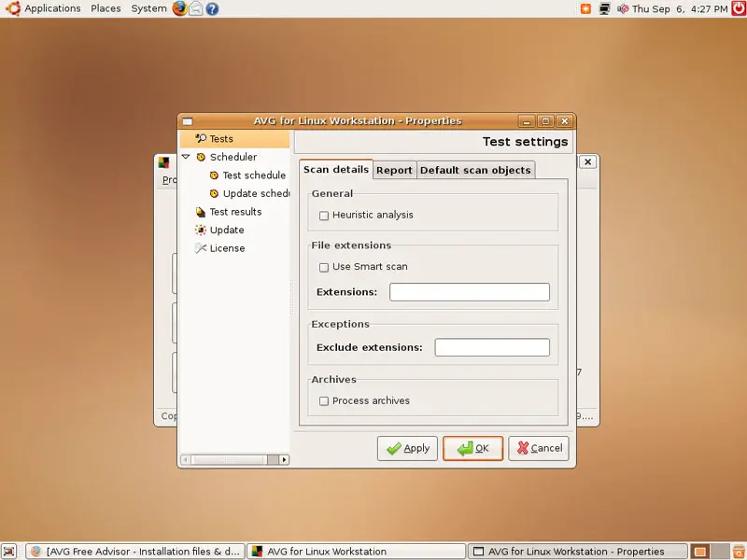Select the Test schedule clock icon

click(x=214, y=175)
